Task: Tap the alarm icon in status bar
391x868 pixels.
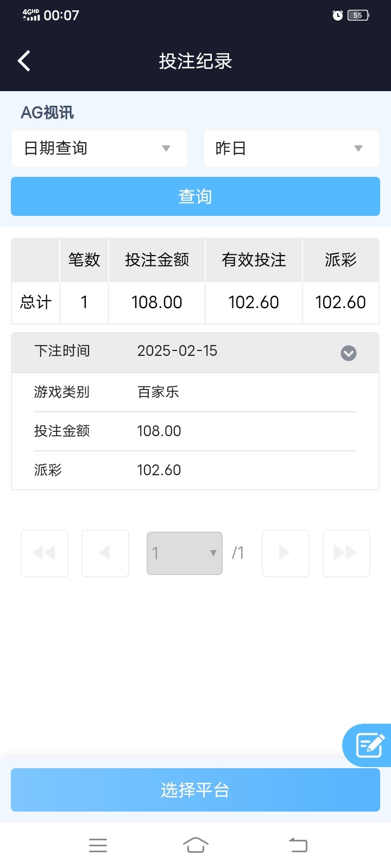Action: coord(338,15)
